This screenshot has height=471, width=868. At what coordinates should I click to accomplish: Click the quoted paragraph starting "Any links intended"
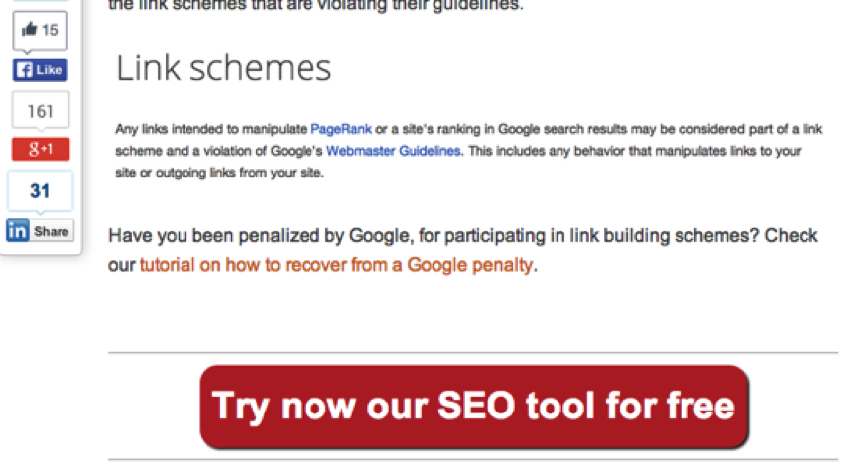coord(469,151)
